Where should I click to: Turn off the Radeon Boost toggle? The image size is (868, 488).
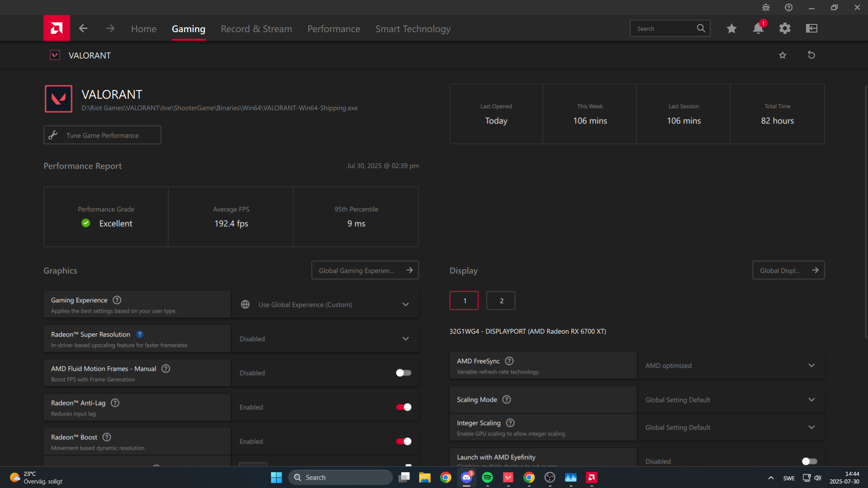tap(403, 441)
